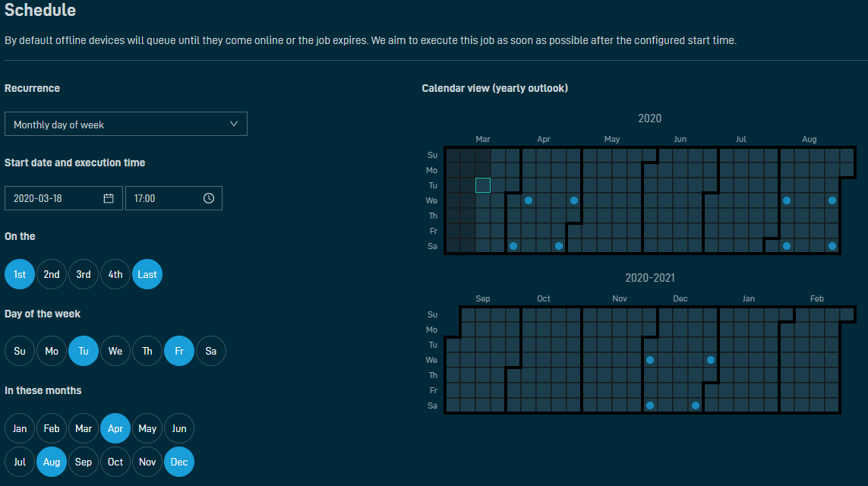Select first We-row dot in December 2020

pyautogui.click(x=650, y=360)
